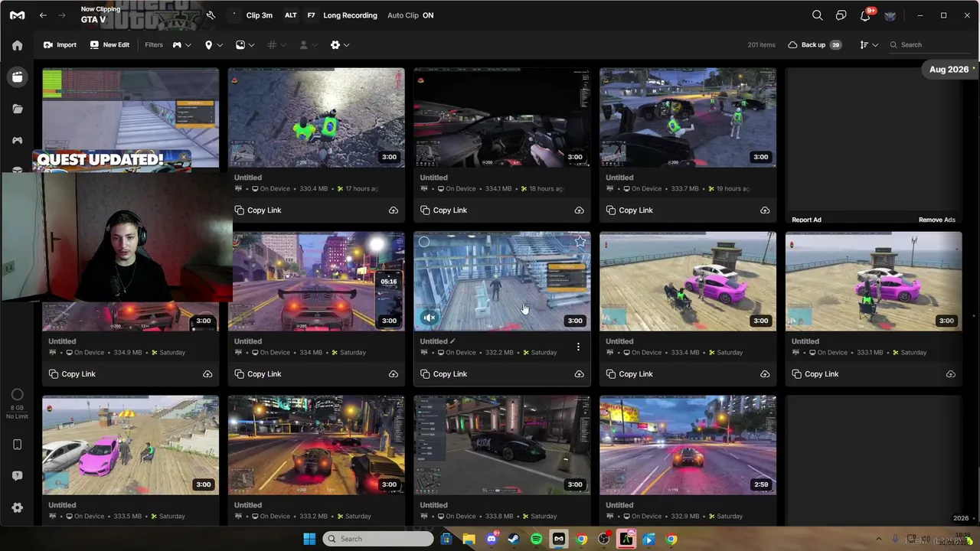Toggle Auto Clip ON setting

tap(410, 15)
